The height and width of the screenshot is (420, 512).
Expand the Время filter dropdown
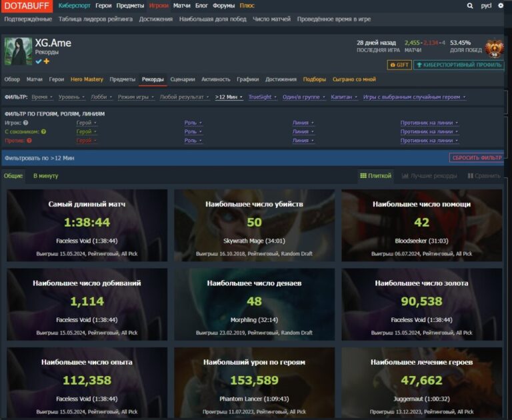tap(42, 97)
